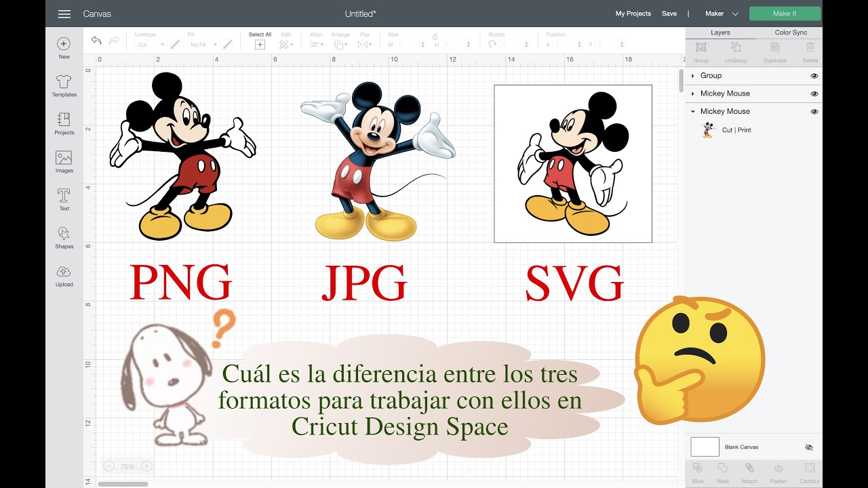This screenshot has height=488, width=868.
Task: Click the Redo arrow
Action: (x=114, y=41)
